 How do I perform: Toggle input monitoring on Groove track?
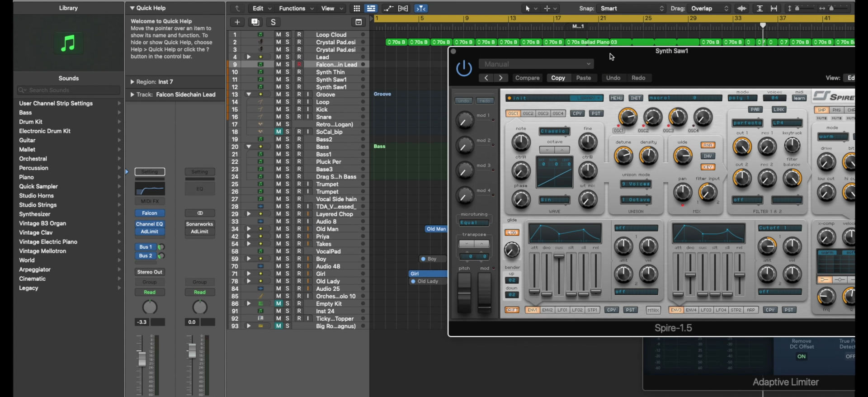point(308,95)
